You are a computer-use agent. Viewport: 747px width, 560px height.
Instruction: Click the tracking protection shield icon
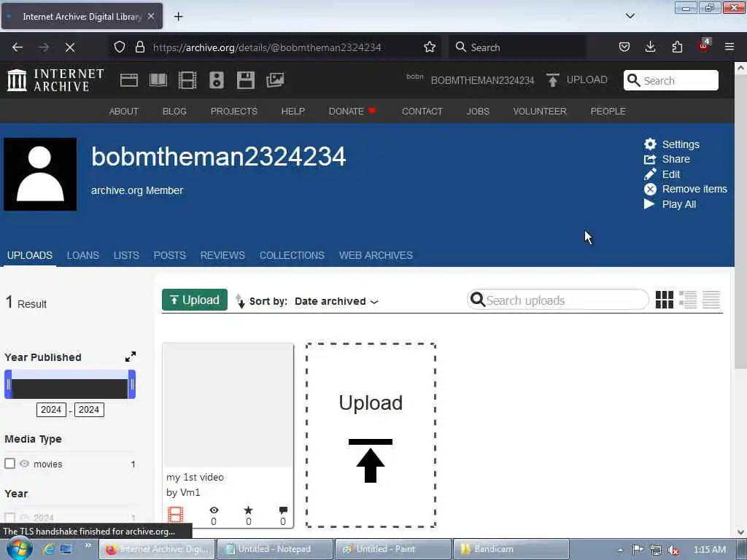point(120,47)
